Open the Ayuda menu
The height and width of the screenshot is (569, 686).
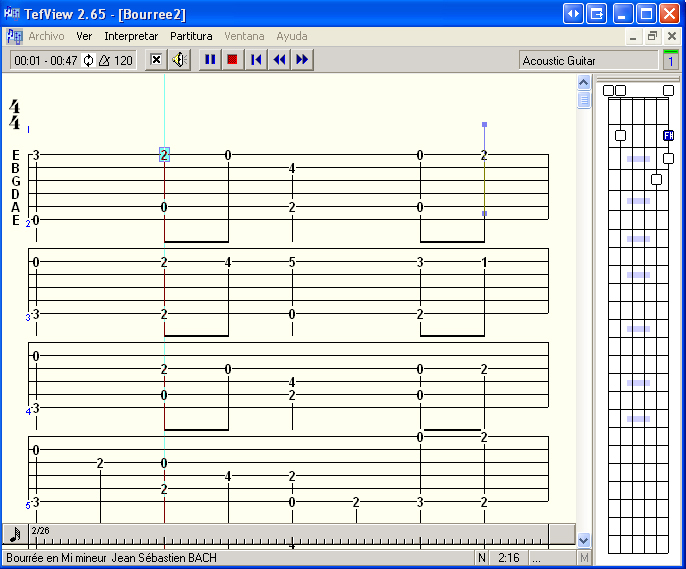point(292,36)
